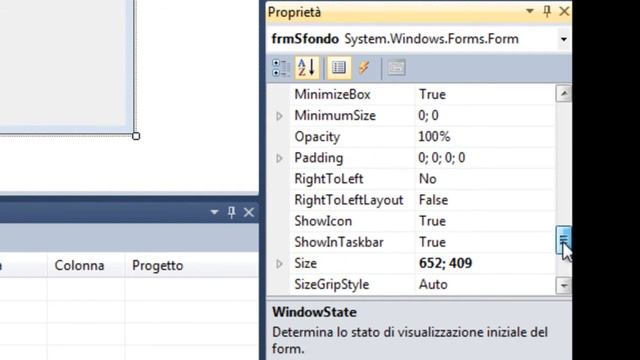This screenshot has width=640, height=360.
Task: Select the Opacity property name
Action: 317,137
